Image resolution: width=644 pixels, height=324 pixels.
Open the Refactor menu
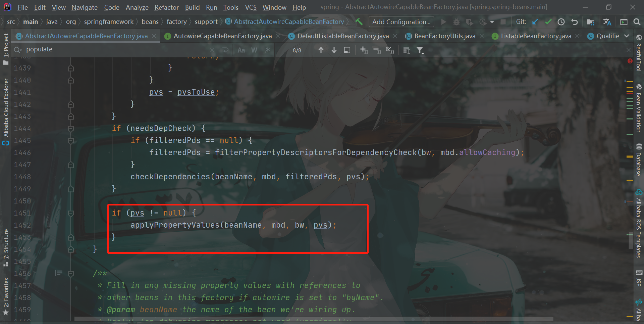coord(167,7)
